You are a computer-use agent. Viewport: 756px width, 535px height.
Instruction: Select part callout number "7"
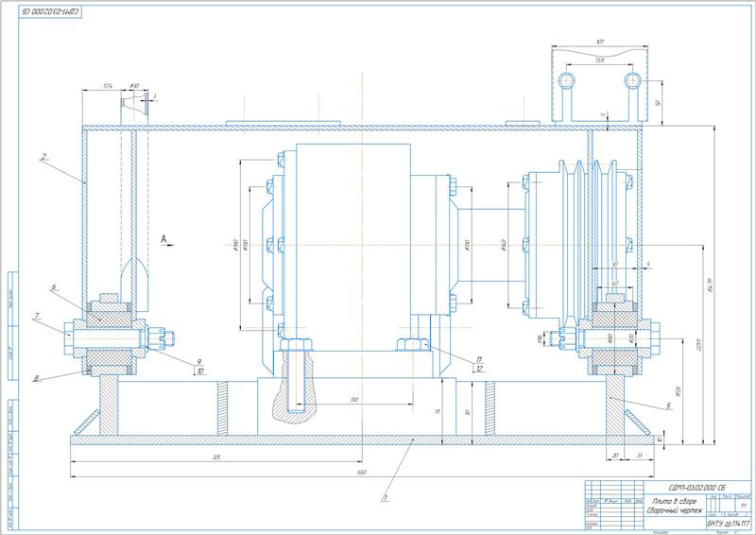pos(36,316)
